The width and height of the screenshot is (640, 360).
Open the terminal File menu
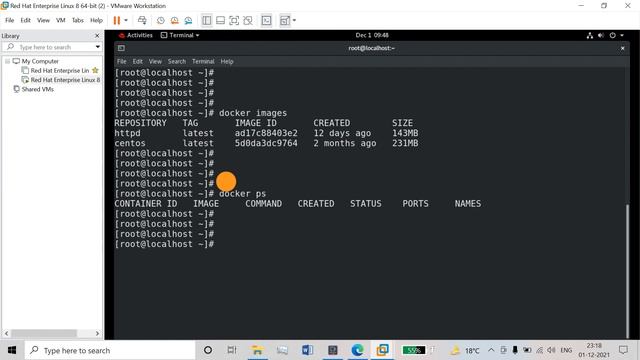(122, 62)
